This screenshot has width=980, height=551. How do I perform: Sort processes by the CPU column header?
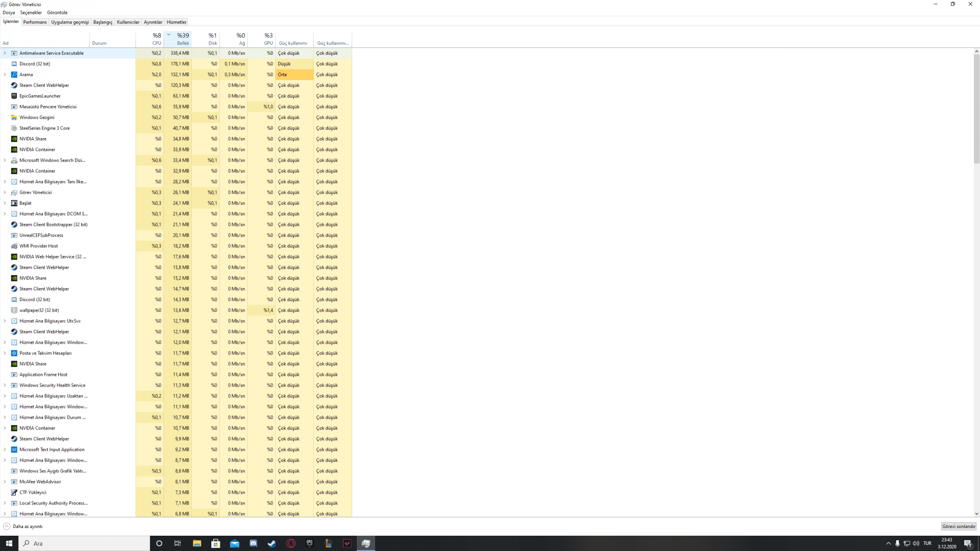click(153, 39)
